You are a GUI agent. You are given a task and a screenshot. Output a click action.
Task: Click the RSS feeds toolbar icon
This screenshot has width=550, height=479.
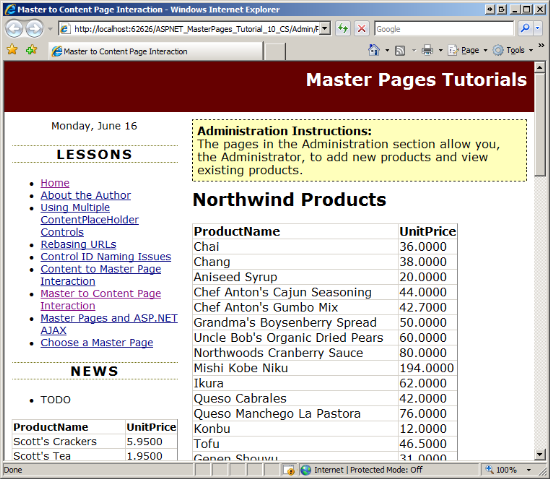point(400,50)
